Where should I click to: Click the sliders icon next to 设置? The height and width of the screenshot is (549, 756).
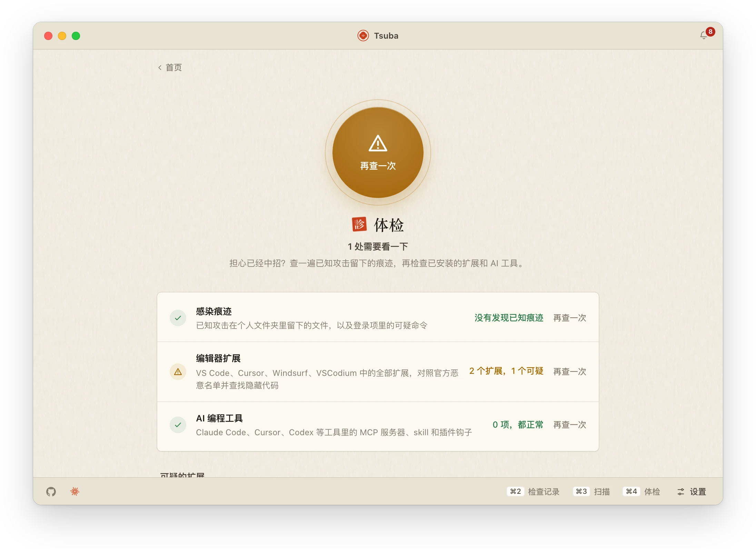[x=680, y=492]
